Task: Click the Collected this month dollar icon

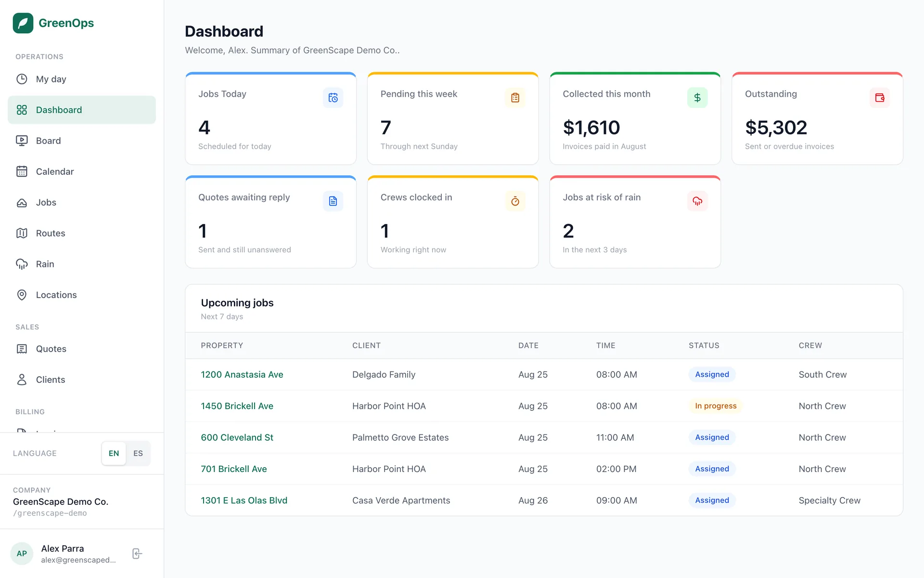Action: 697,98
